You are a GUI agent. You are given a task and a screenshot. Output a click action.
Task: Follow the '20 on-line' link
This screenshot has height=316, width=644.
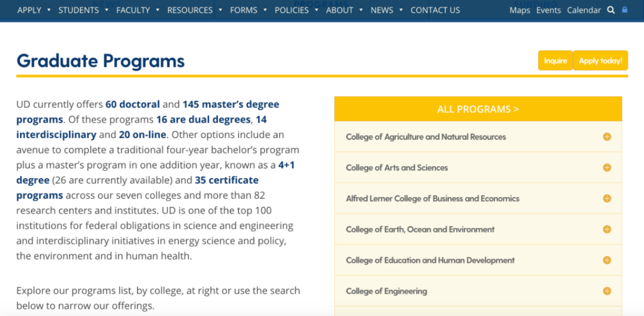tap(142, 135)
